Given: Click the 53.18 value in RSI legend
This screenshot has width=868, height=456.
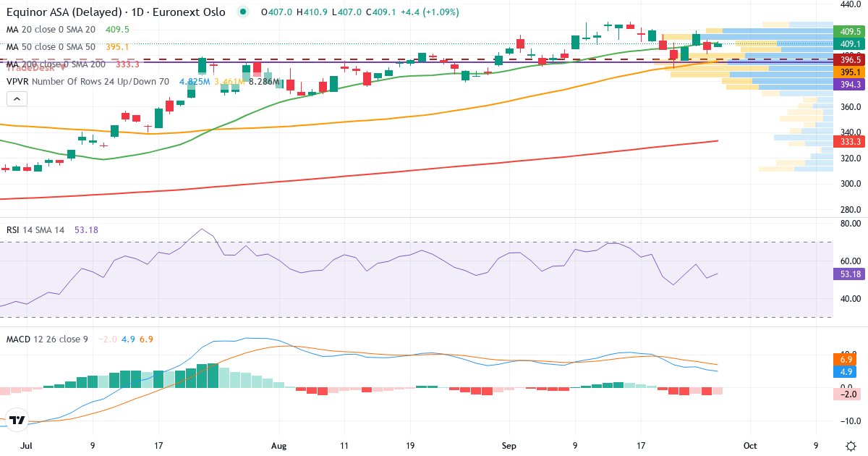Looking at the screenshot, I should 86,229.
